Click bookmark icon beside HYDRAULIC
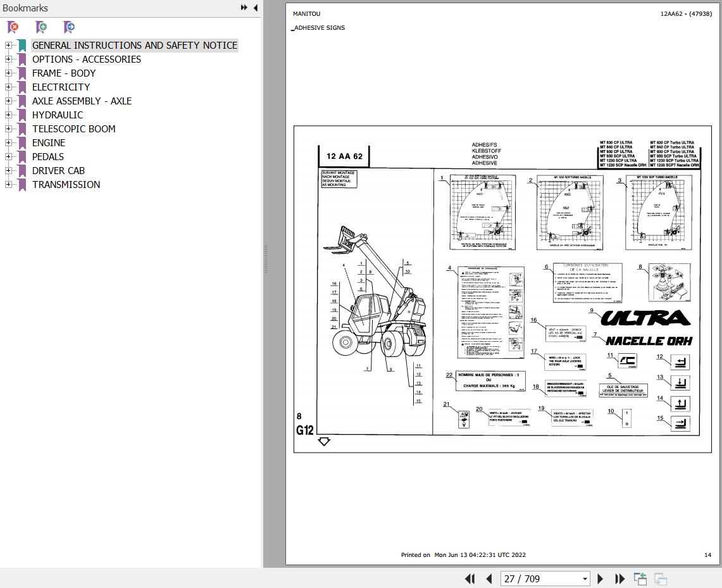The height and width of the screenshot is (588, 722). tap(22, 115)
